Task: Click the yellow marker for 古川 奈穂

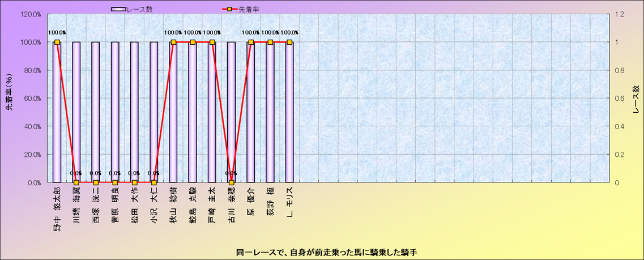Action: pos(231,182)
